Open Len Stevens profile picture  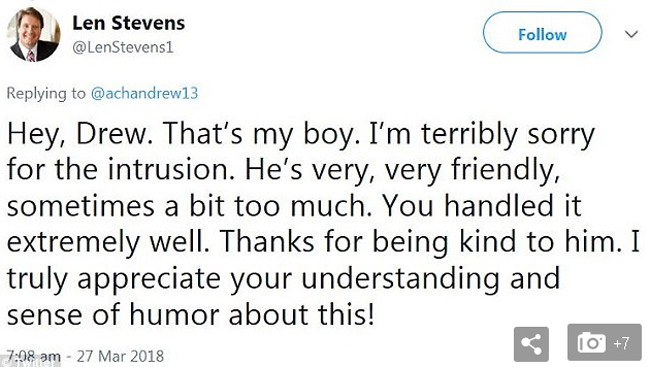pyautogui.click(x=33, y=36)
